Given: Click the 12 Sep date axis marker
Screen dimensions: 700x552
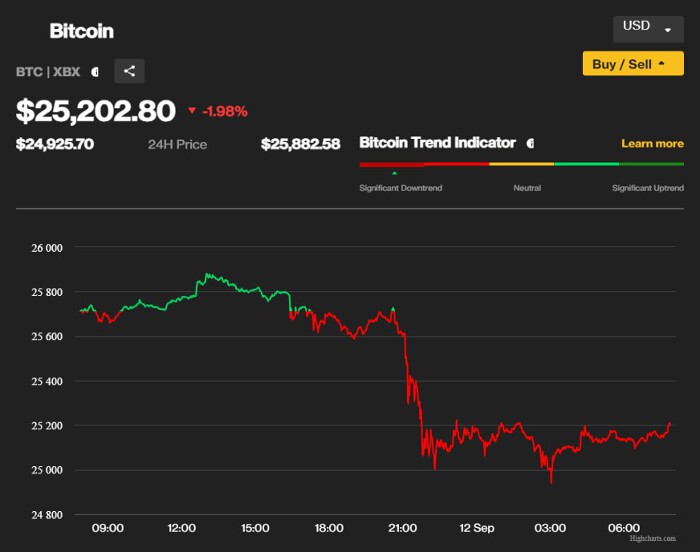Looking at the screenshot, I should (476, 528).
